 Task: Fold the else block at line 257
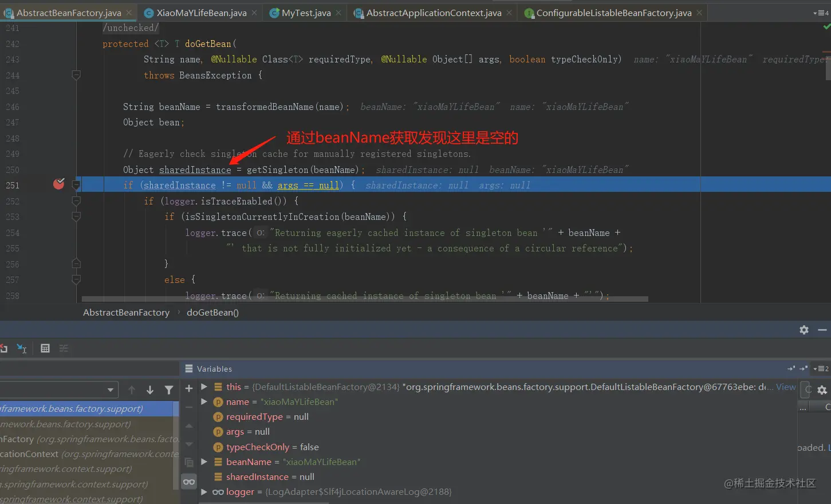point(76,279)
